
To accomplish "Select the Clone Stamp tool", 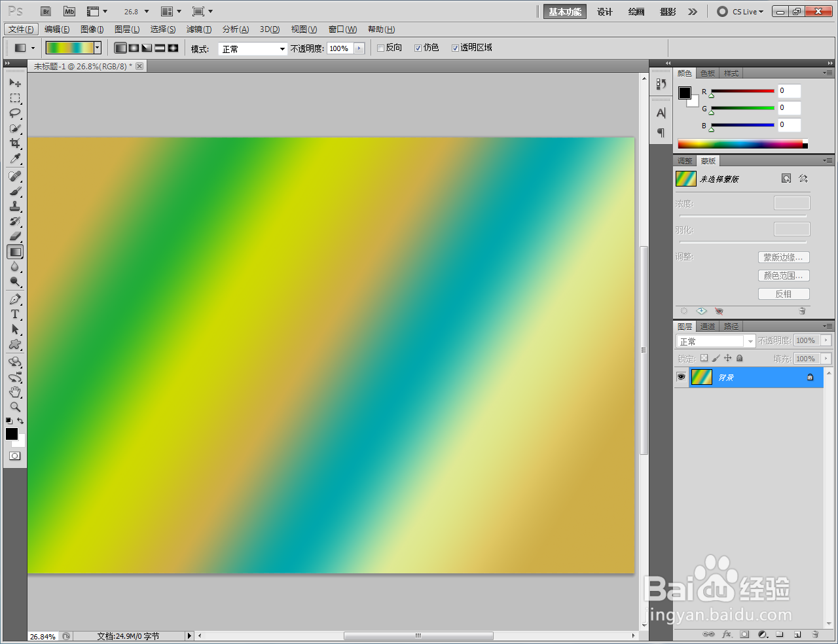I will click(15, 206).
